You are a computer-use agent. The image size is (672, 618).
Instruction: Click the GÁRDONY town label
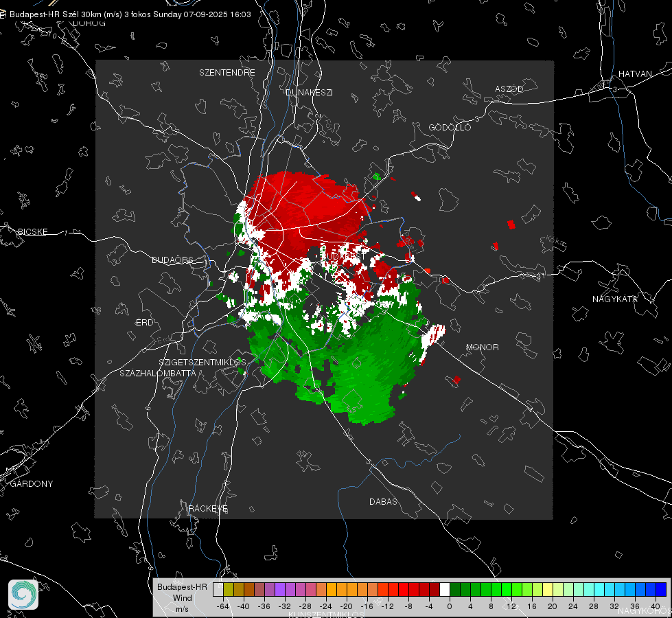pos(32,484)
